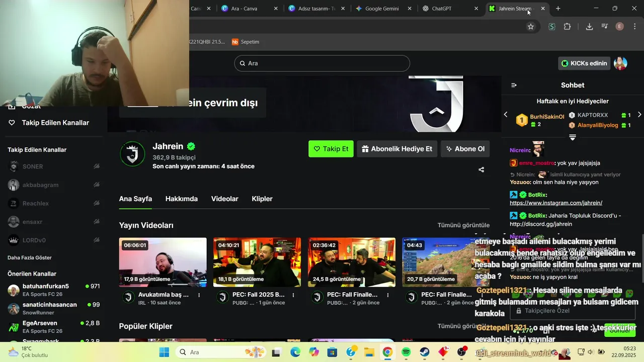Open Spotify from taskbar
644x362 pixels.
point(406,352)
